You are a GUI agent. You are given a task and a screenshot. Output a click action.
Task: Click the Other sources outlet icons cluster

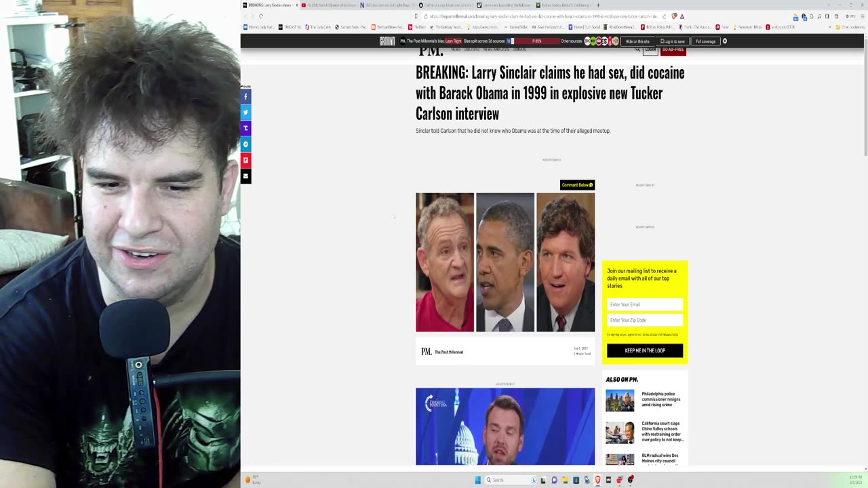tap(600, 41)
